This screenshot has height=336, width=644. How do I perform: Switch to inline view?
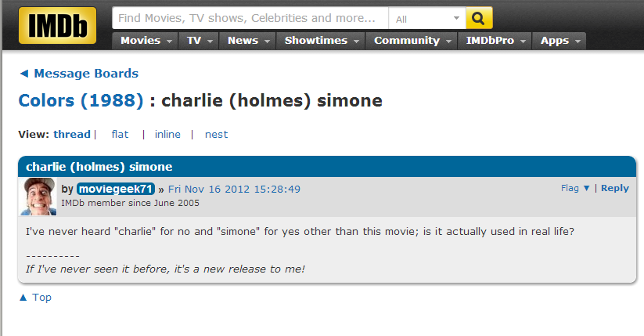(x=167, y=134)
